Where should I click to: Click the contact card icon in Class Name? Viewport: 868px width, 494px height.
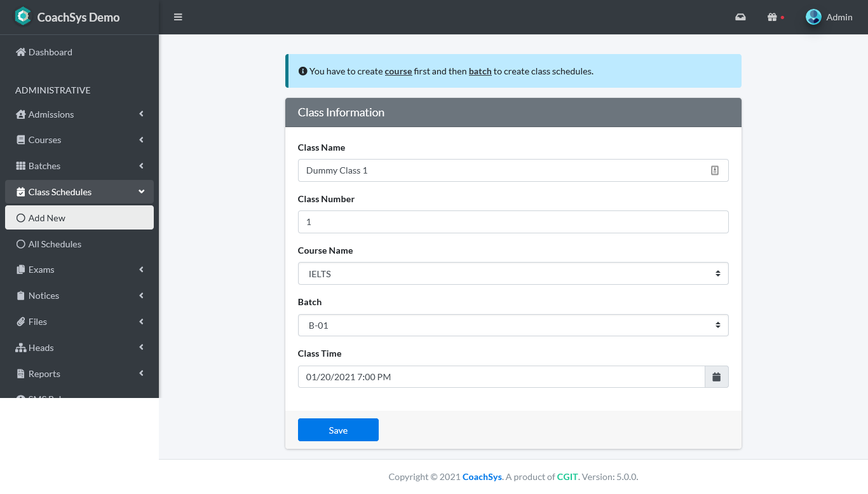coord(714,170)
